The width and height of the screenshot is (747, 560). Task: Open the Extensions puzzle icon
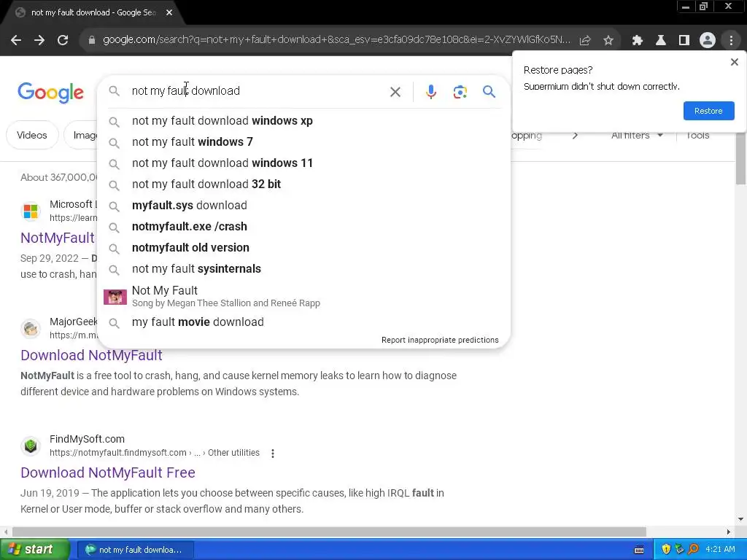[637, 40]
